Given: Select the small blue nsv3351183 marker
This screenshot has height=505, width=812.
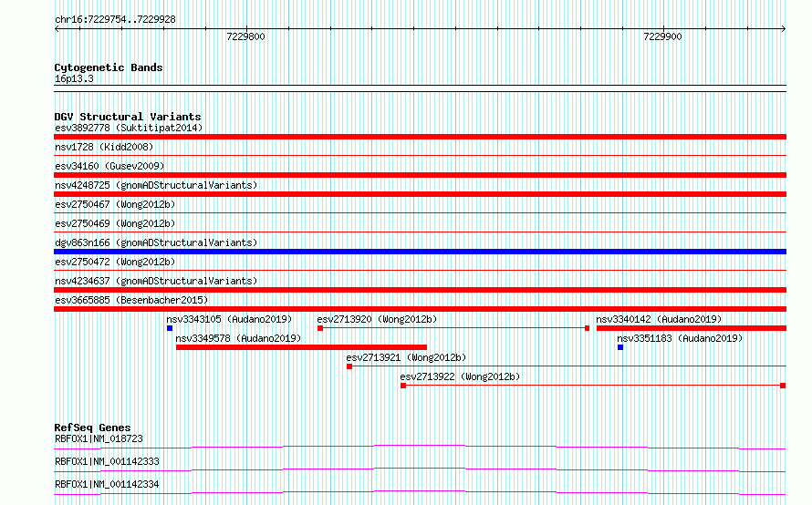Looking at the screenshot, I should coord(620,347).
